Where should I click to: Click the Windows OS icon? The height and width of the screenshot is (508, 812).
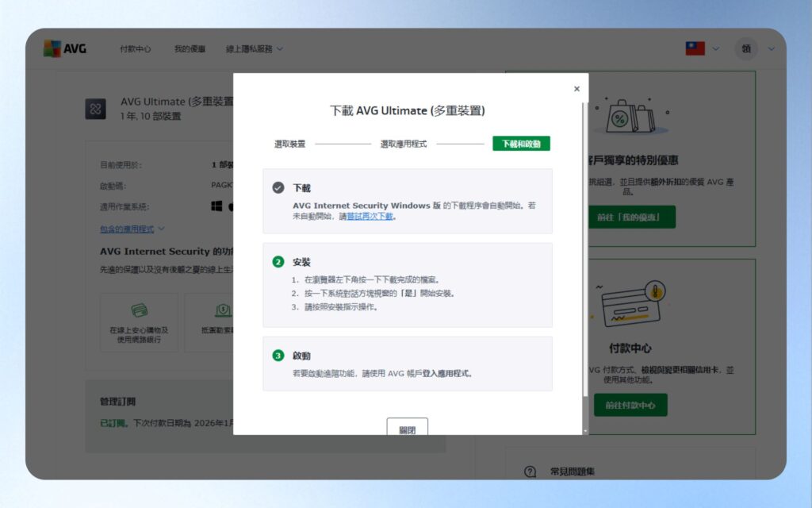[x=216, y=206]
